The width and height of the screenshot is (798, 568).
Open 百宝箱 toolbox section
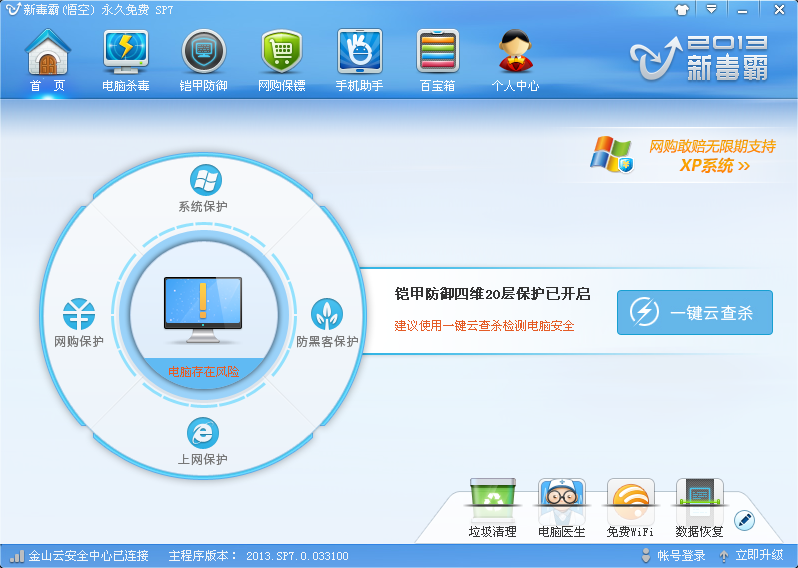[438, 61]
